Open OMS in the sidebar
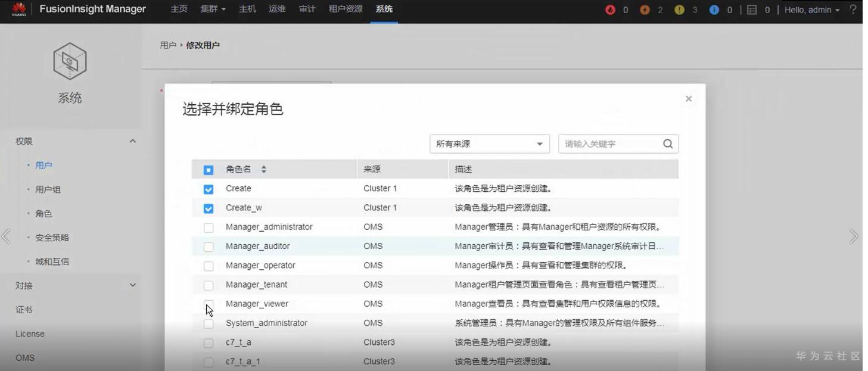The image size is (868, 371). pyautogui.click(x=25, y=358)
